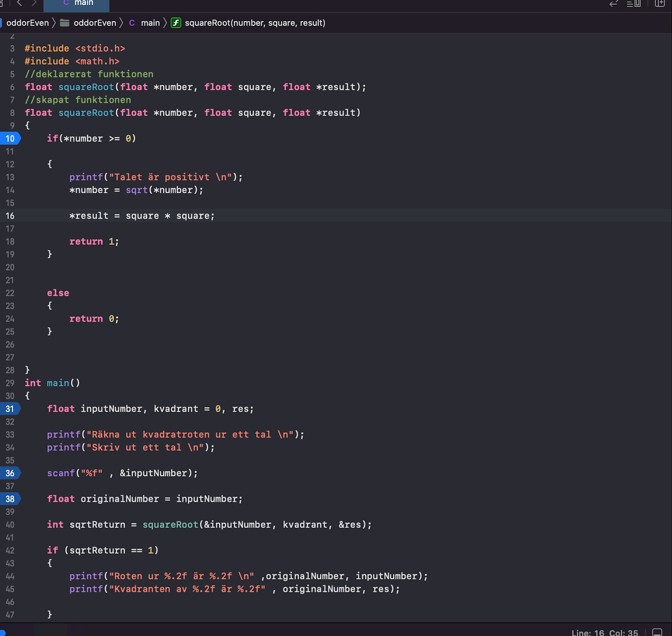This screenshot has height=636, width=672.
Task: Go forward with the right navigation arrow
Action: (34, 3)
